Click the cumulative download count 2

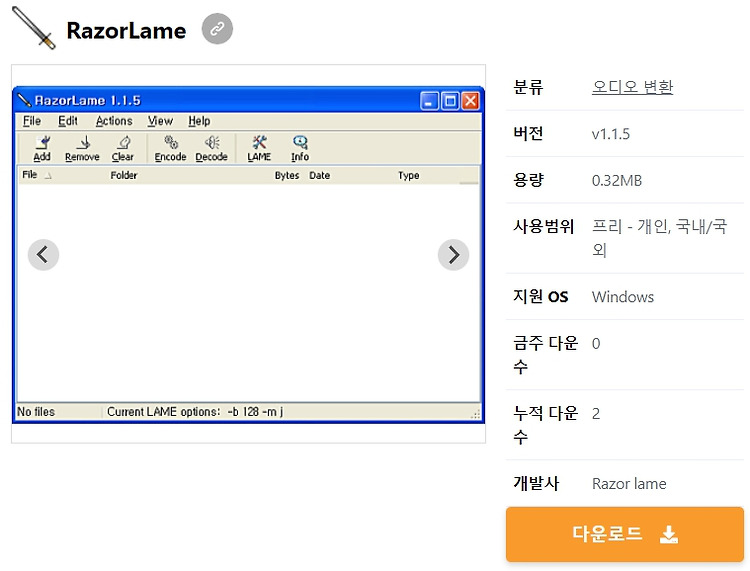pos(596,414)
